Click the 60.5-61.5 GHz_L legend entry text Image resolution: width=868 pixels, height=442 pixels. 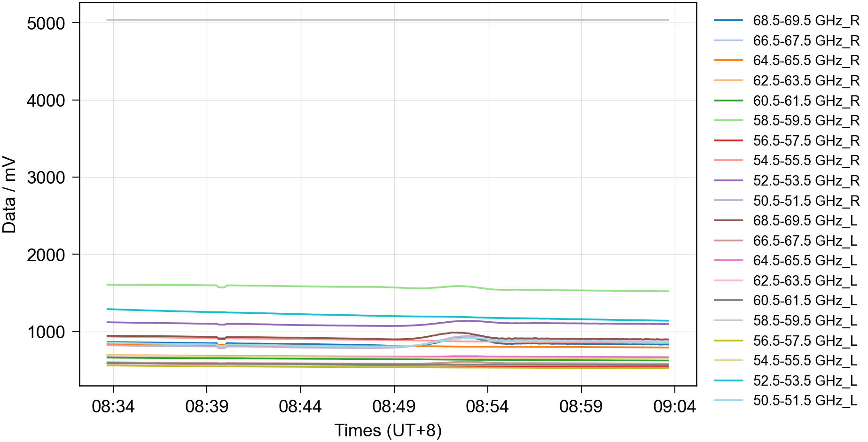[805, 301]
